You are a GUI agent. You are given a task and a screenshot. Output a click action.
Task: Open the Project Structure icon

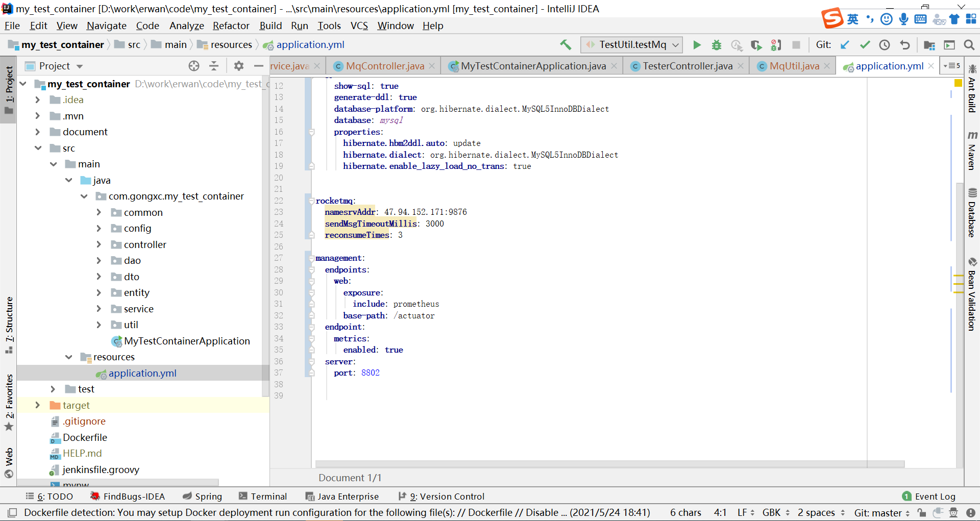click(x=929, y=45)
